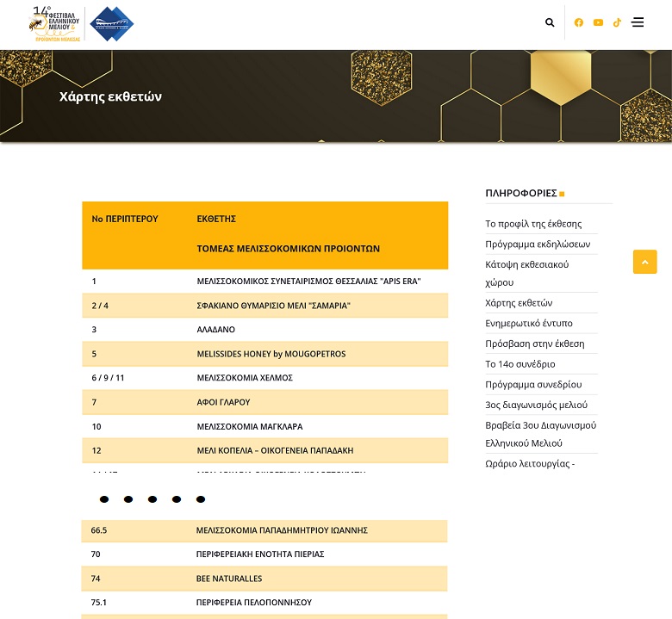Click booth number '6 / 9 / 11' cell

(x=108, y=378)
